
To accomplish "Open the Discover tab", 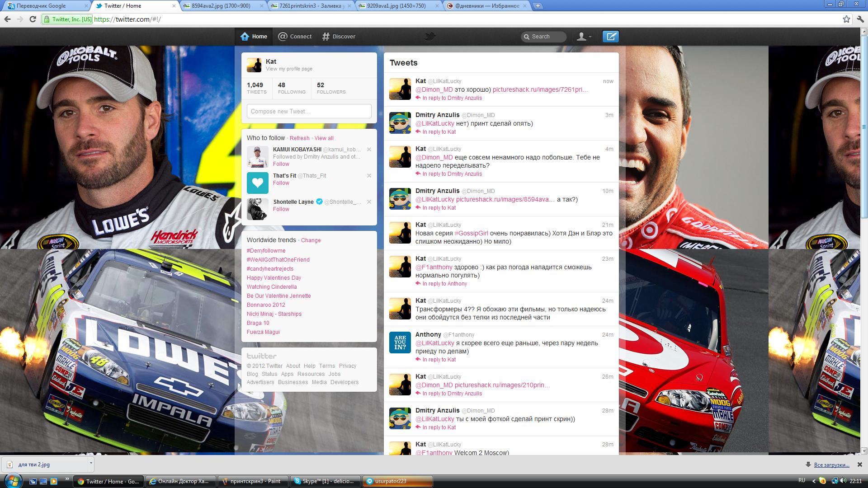I will (339, 37).
